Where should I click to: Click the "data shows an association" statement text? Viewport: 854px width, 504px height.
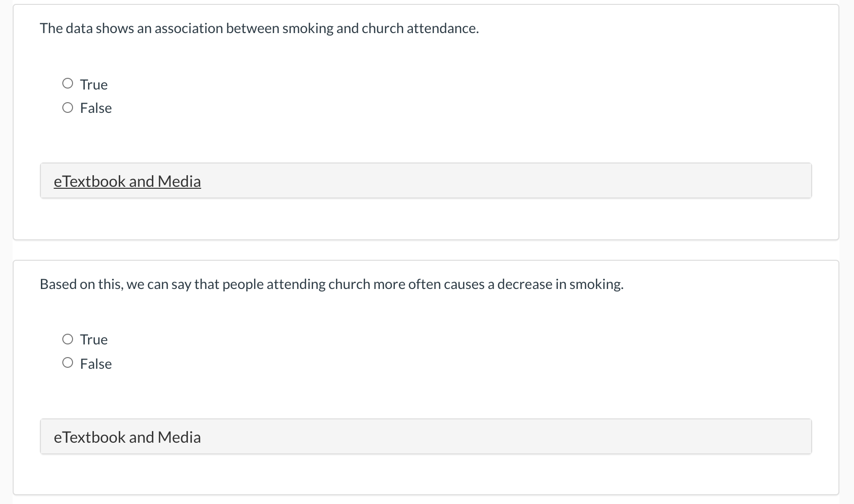point(146,29)
